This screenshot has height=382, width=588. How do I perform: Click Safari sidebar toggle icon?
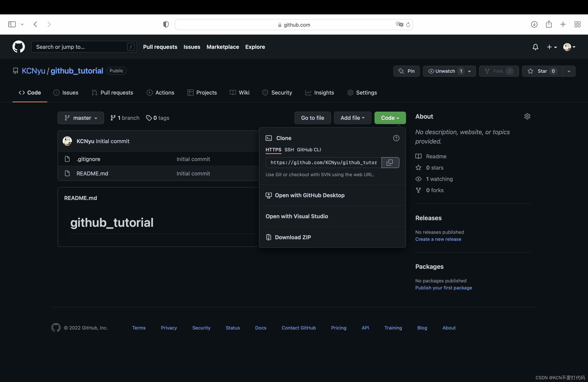[12, 24]
